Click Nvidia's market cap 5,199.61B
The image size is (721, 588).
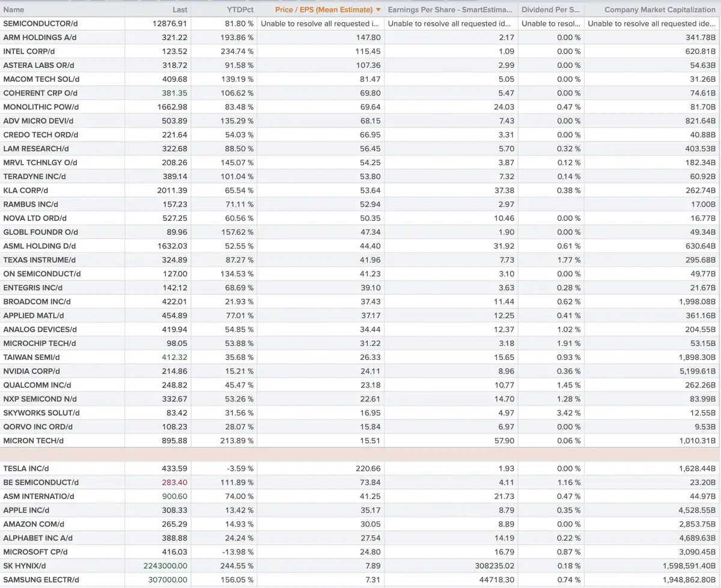pos(697,371)
